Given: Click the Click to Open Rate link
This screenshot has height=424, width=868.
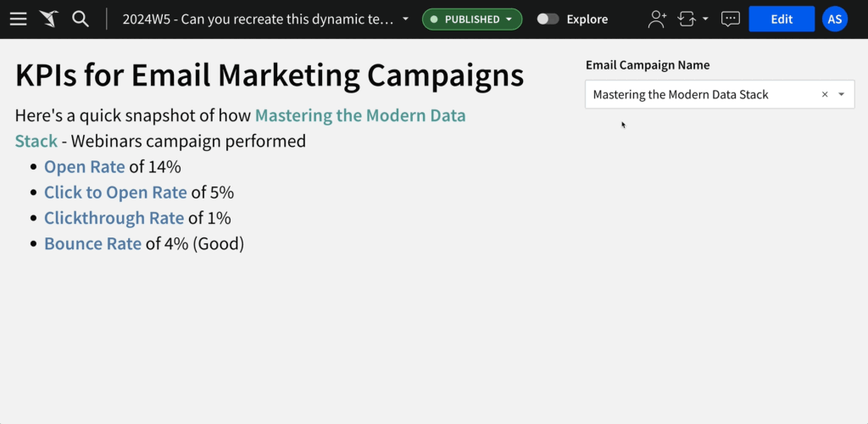Looking at the screenshot, I should (x=115, y=192).
